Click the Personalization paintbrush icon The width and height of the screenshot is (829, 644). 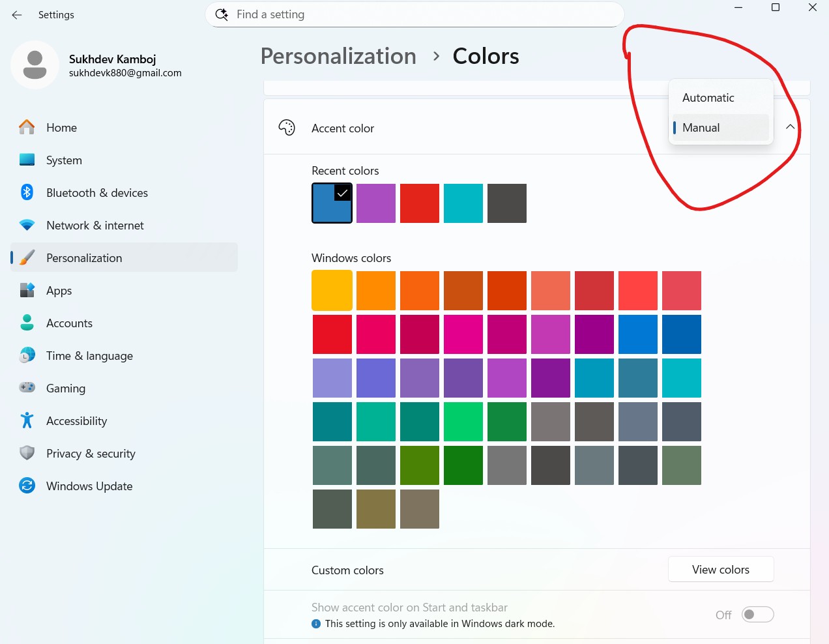click(26, 257)
